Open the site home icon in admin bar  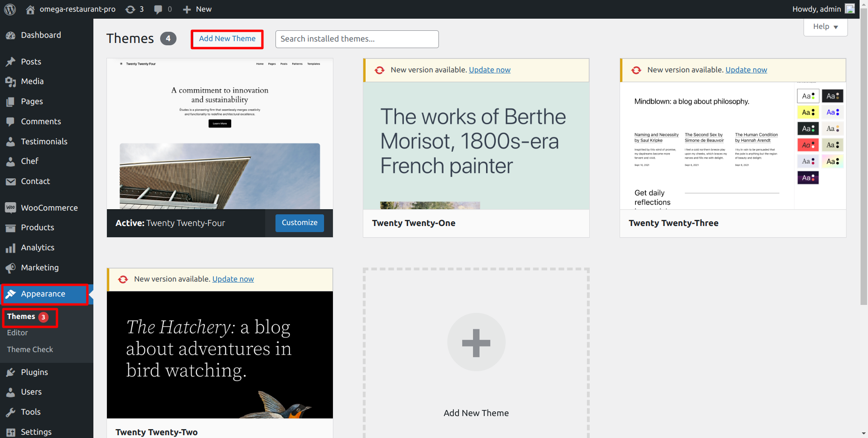click(30, 9)
